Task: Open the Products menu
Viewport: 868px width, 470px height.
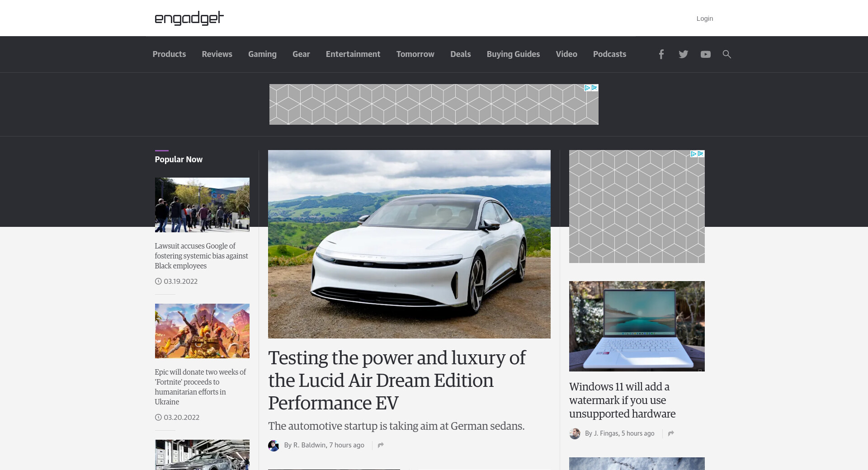Action: 169,54
